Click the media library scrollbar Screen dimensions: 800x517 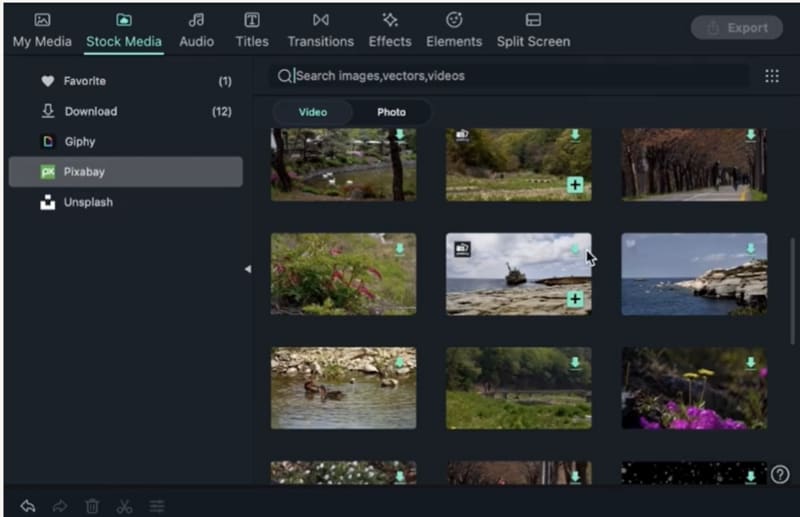coord(792,291)
